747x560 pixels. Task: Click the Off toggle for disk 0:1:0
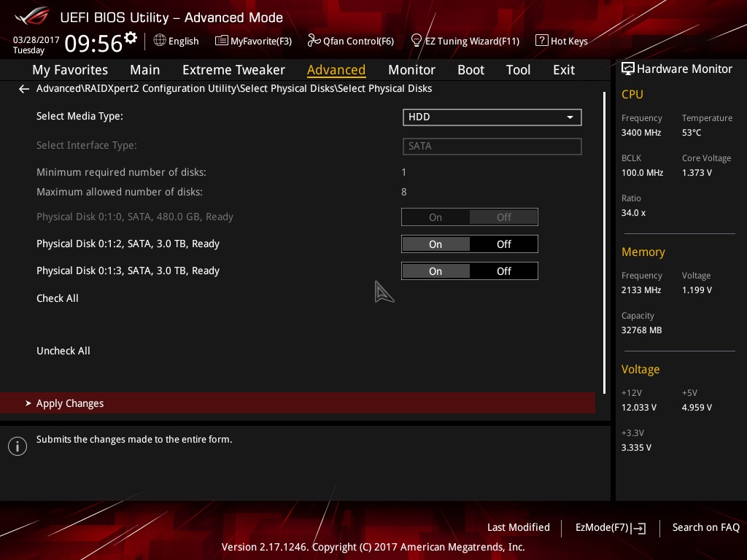point(503,217)
